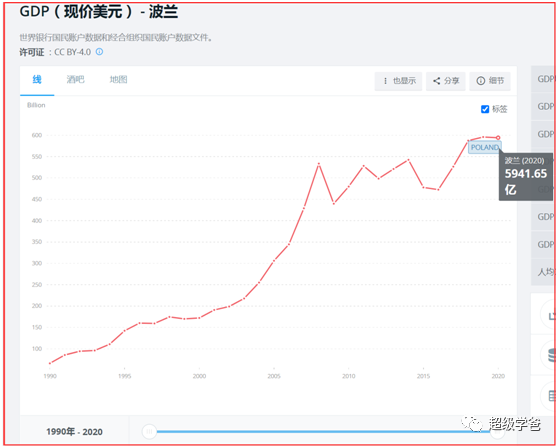The height and width of the screenshot is (448, 558).
Task: Toggle the 标签 labels checkbox
Action: (485, 109)
